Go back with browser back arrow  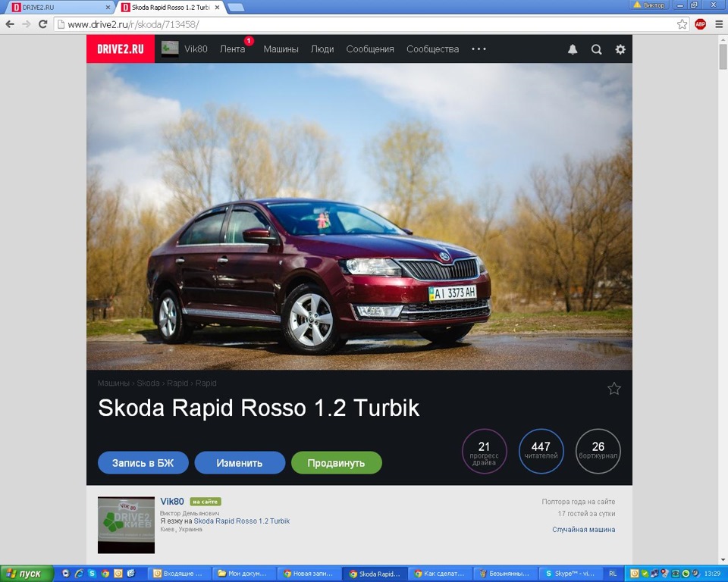pos(10,24)
